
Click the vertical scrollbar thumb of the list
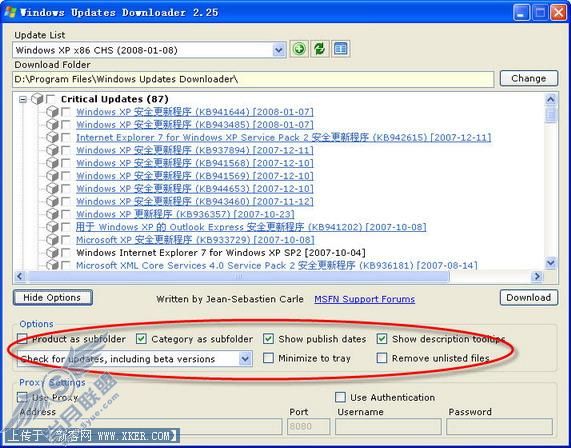click(551, 115)
